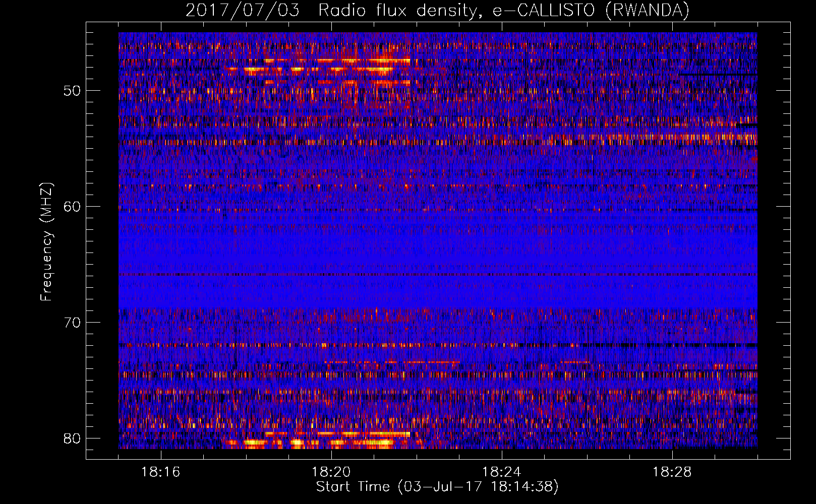The height and width of the screenshot is (504, 816).
Task: Click the 50 frequency tick label
Action: coord(72,91)
